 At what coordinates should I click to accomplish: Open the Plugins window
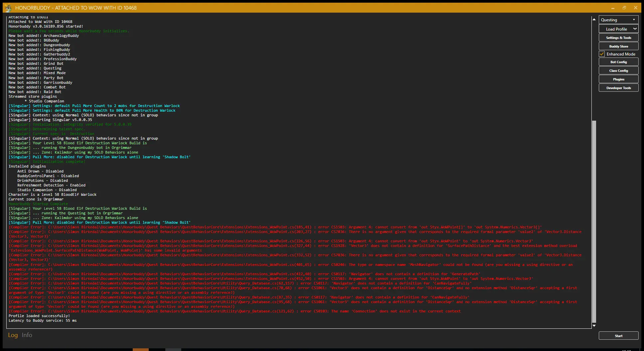618,79
